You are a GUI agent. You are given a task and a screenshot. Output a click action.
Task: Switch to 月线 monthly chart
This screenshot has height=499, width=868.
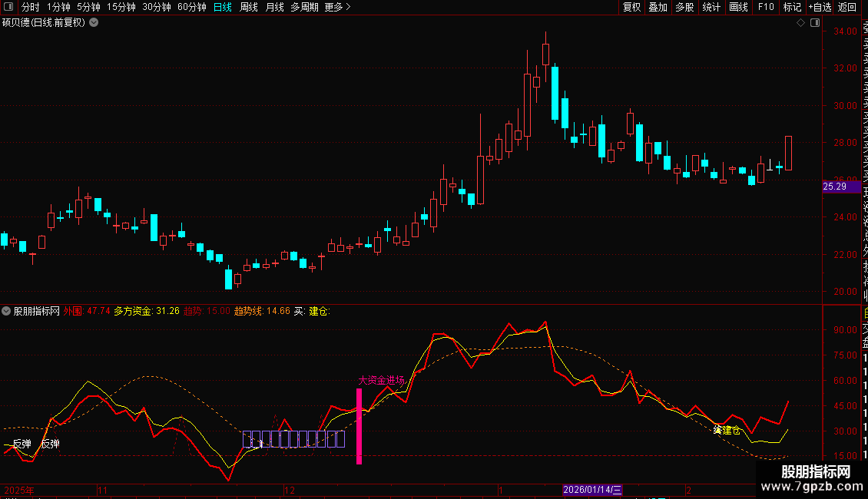(x=274, y=7)
